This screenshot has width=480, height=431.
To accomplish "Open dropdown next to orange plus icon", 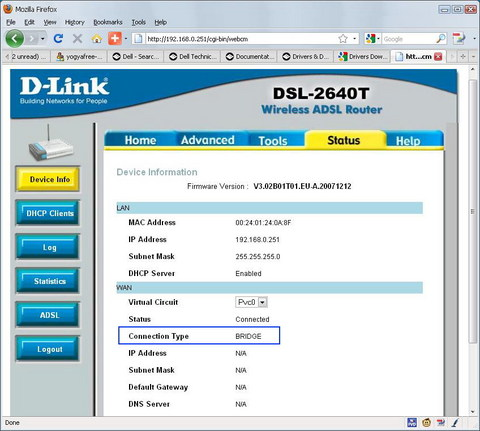I will [126, 39].
